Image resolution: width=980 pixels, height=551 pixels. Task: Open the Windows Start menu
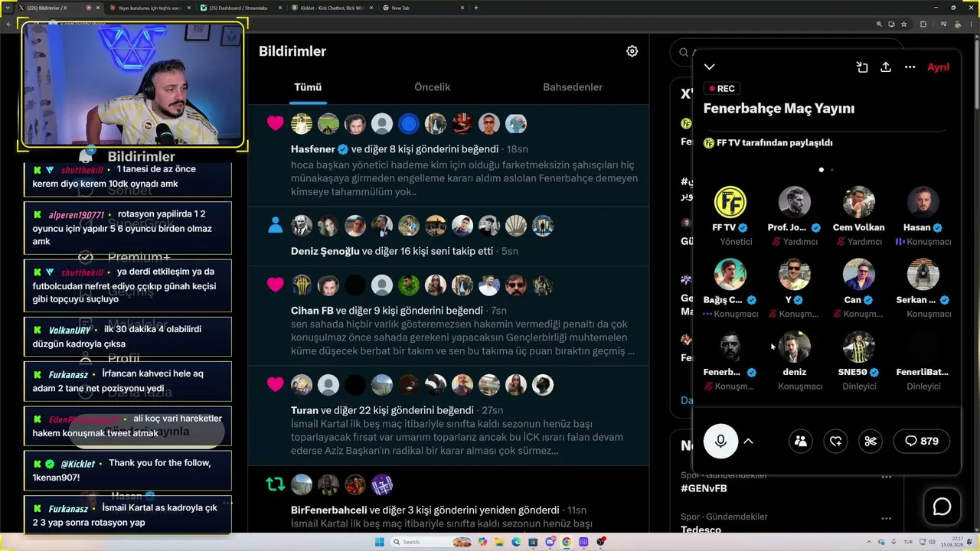tap(379, 542)
